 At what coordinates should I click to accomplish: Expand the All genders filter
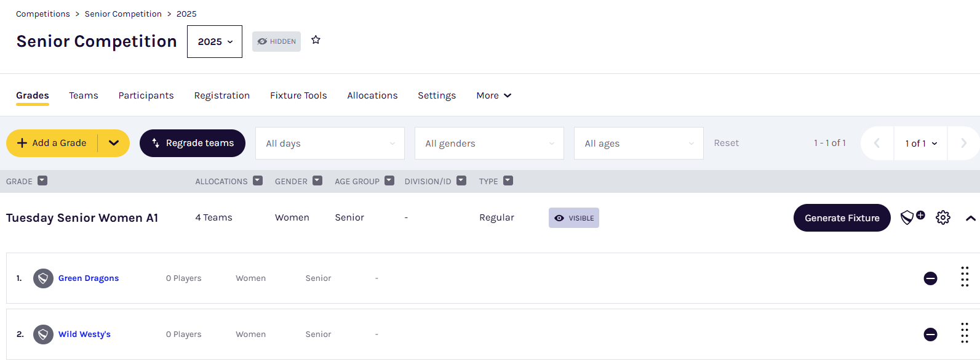pyautogui.click(x=489, y=144)
